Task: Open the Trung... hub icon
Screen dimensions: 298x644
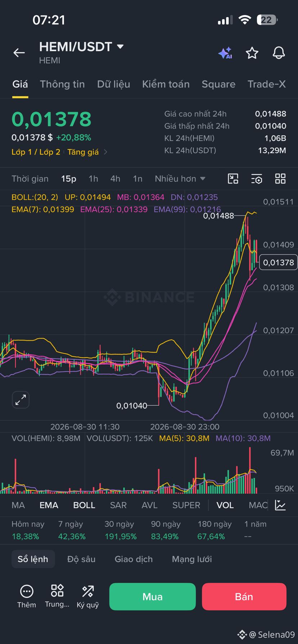Action: point(57,596)
